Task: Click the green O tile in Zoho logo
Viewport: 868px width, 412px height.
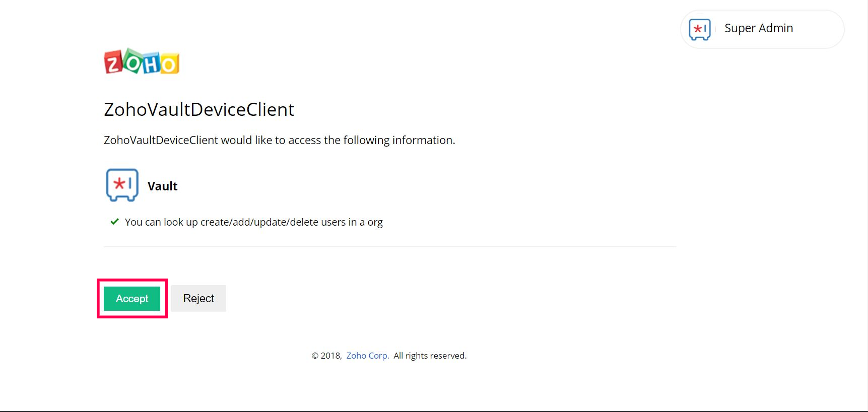Action: (x=133, y=62)
